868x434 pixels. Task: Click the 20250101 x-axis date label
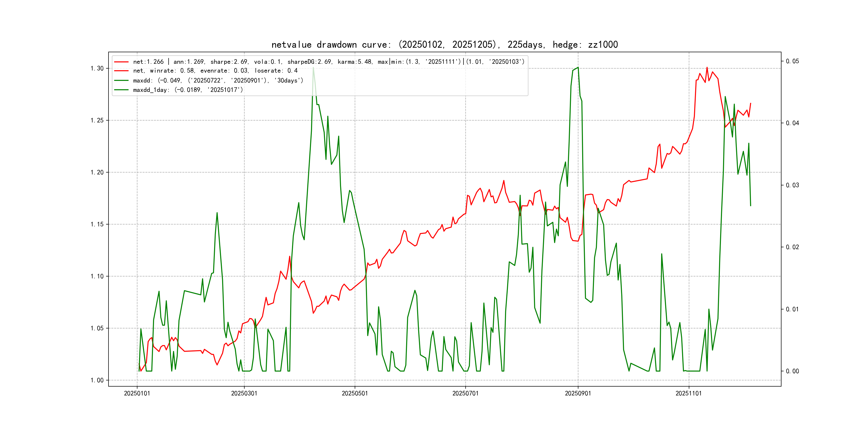pos(137,393)
